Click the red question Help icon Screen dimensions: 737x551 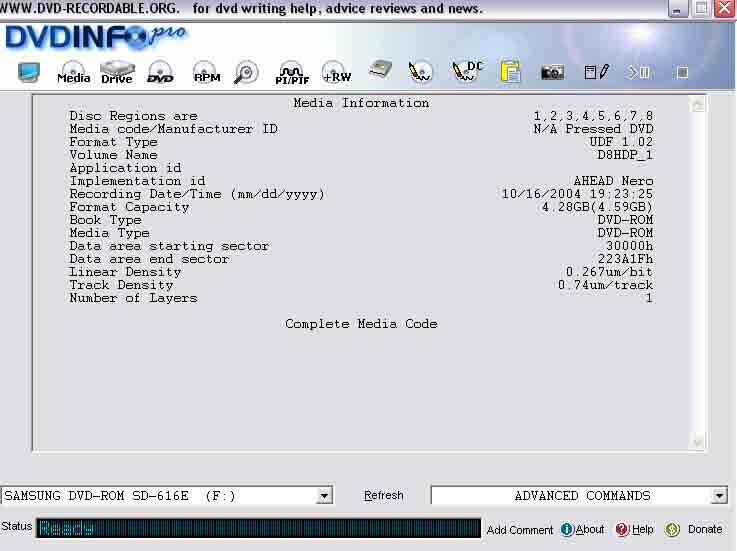[622, 529]
